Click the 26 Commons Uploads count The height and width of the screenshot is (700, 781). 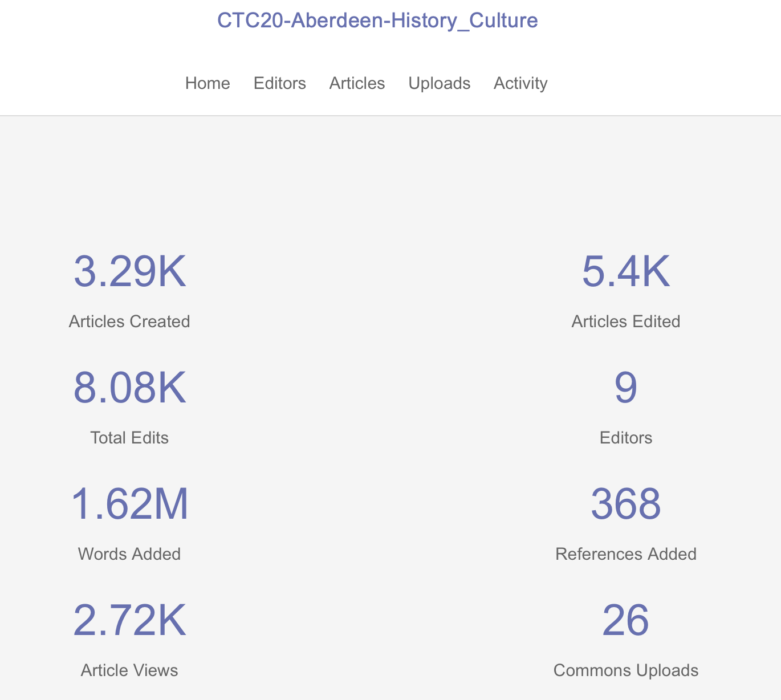coord(625,621)
